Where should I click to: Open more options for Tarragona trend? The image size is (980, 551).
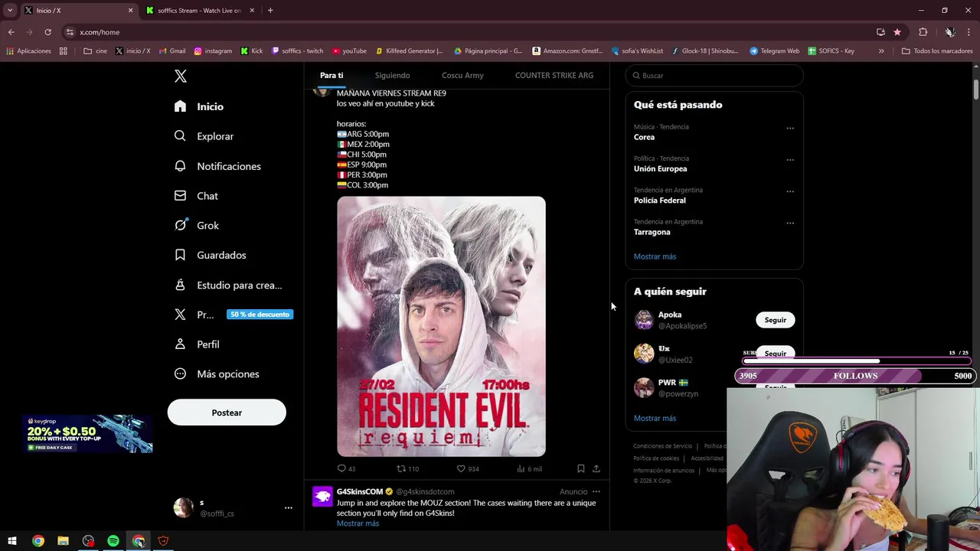[790, 223]
